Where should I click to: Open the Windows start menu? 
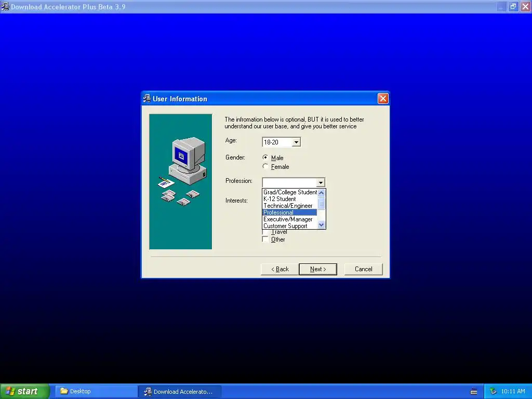coord(25,391)
